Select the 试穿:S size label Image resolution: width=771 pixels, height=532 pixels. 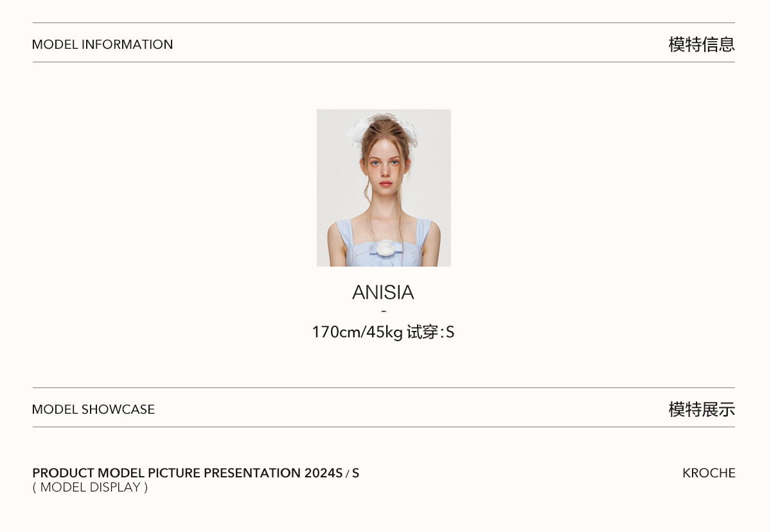pyautogui.click(x=430, y=332)
